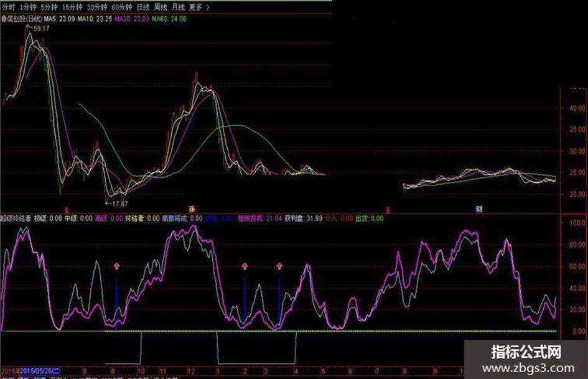Screen dimensions: 588x379
Task: Click the 中级: 0.00 indicator value
Action: 78,218
